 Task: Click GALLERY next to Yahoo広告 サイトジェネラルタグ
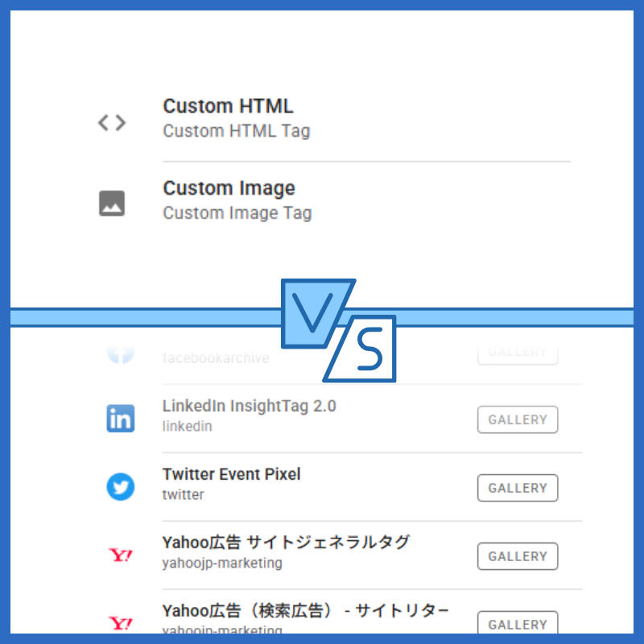point(518,556)
